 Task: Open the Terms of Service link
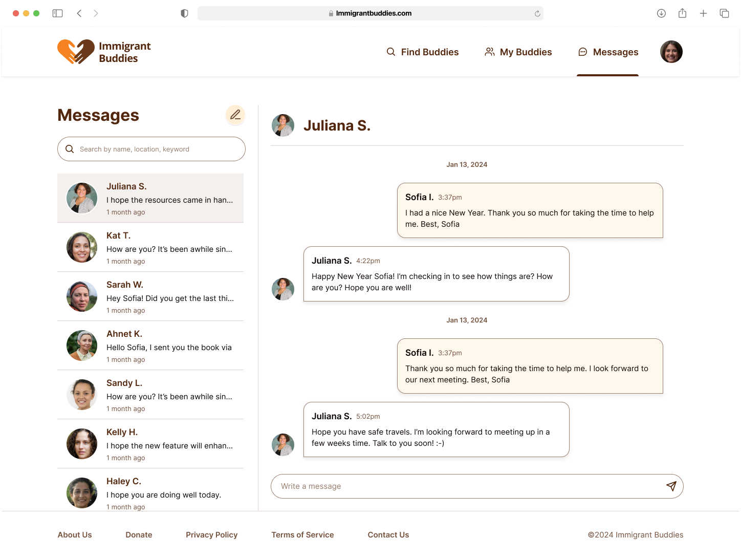coord(302,535)
